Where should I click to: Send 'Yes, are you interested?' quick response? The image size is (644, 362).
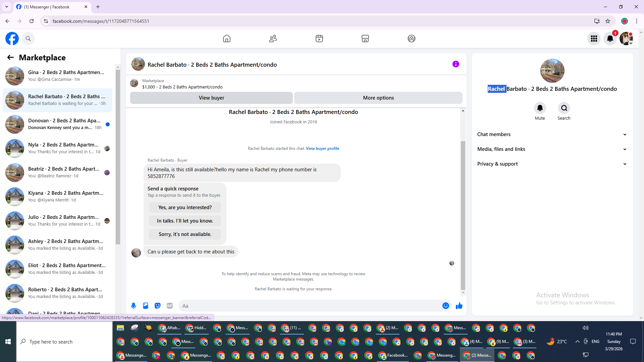[185, 207]
